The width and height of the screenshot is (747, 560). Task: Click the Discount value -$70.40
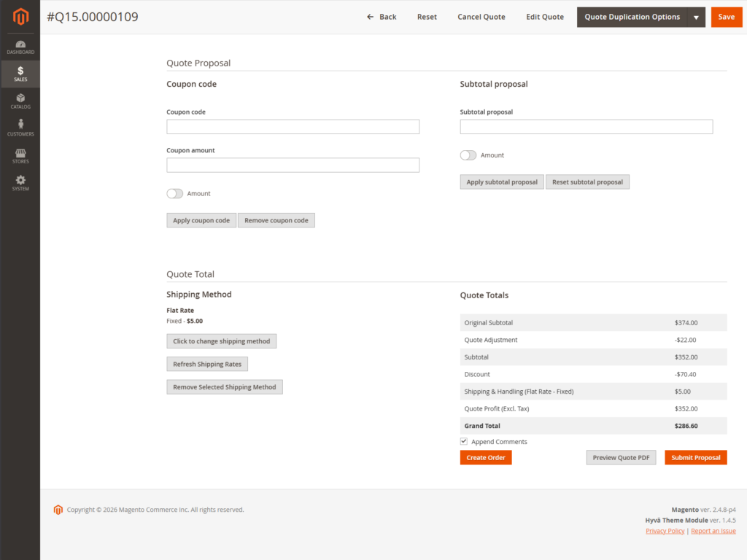(685, 374)
